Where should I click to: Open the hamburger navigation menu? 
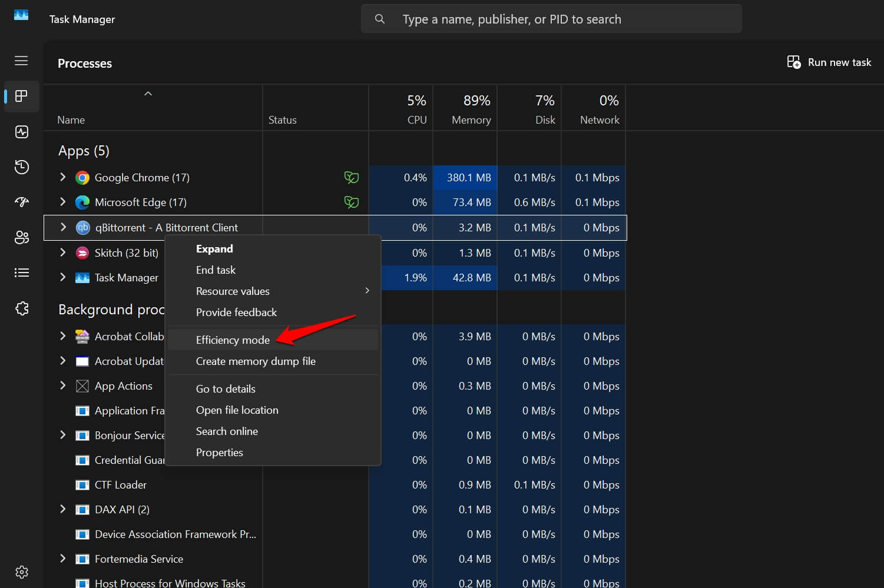click(21, 61)
